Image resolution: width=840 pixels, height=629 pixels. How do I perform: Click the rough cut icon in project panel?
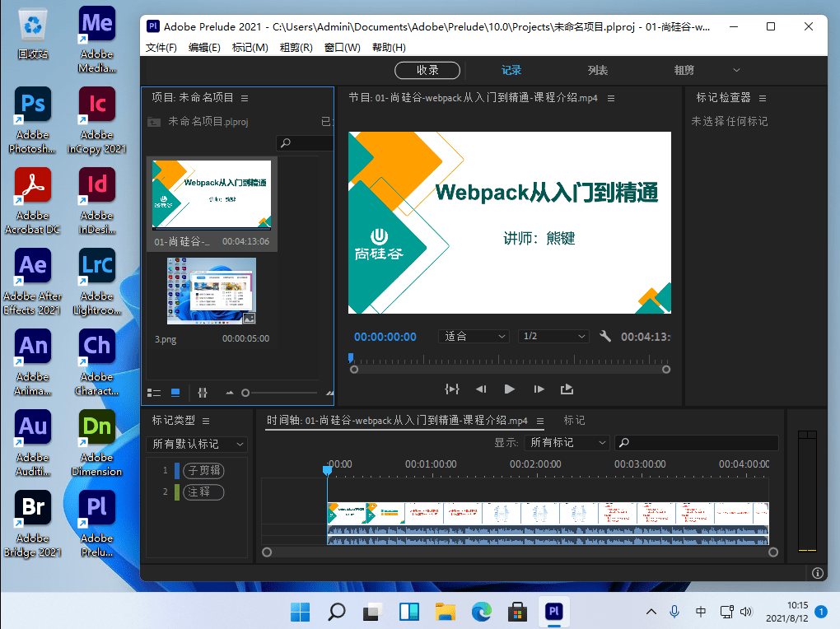[203, 393]
